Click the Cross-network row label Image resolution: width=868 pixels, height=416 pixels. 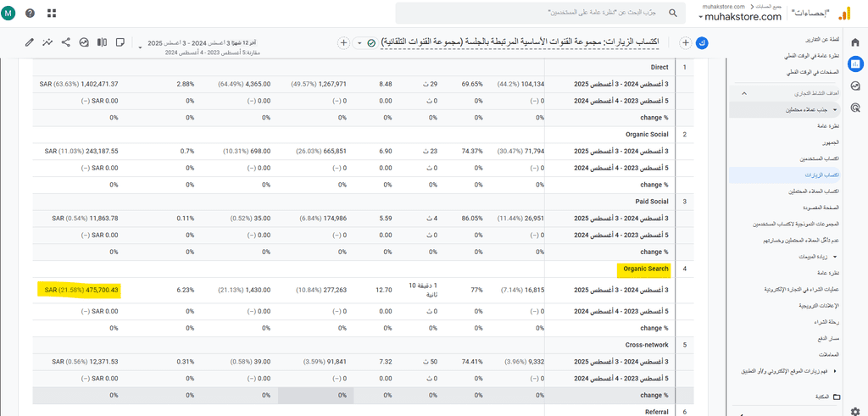(648, 345)
